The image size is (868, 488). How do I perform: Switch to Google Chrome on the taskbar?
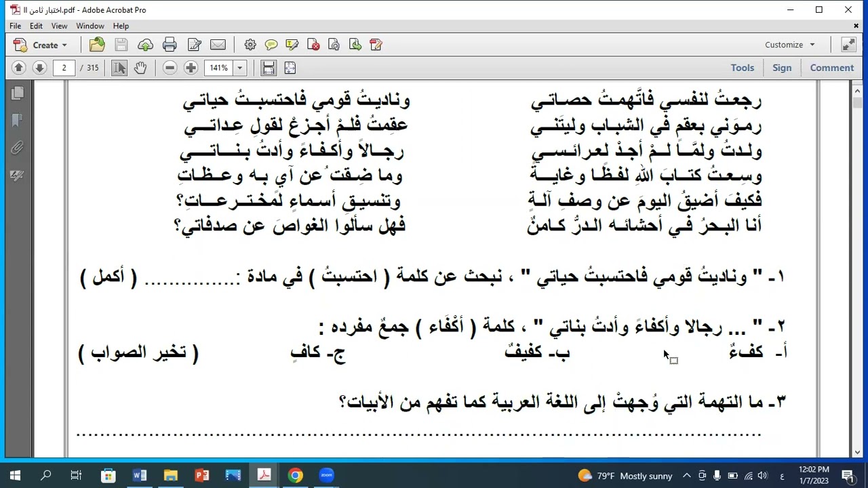click(x=295, y=476)
